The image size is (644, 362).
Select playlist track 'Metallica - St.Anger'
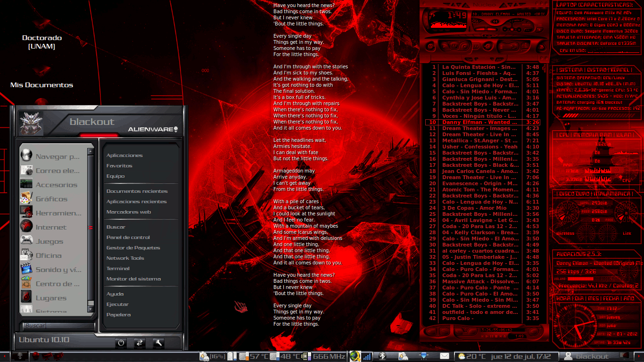(483, 140)
